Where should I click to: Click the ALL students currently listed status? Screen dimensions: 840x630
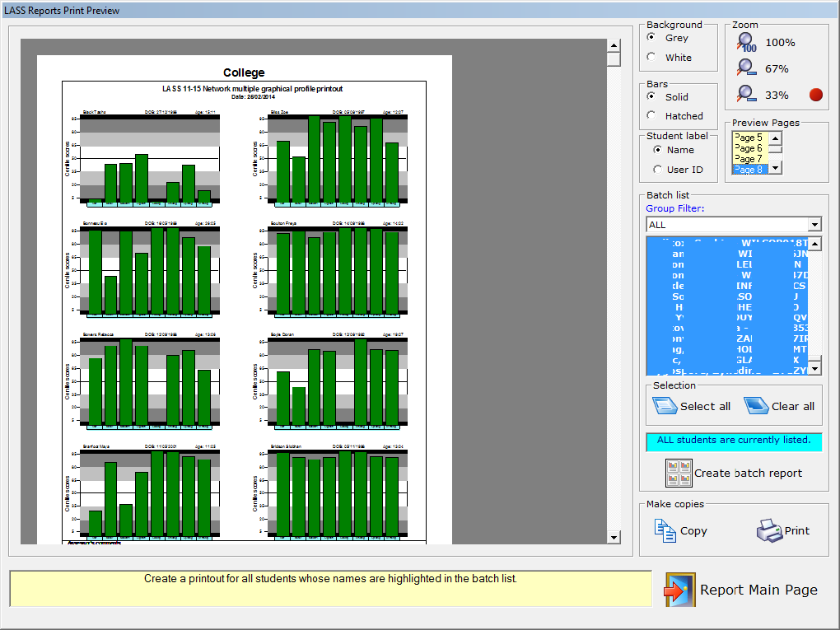coord(734,442)
